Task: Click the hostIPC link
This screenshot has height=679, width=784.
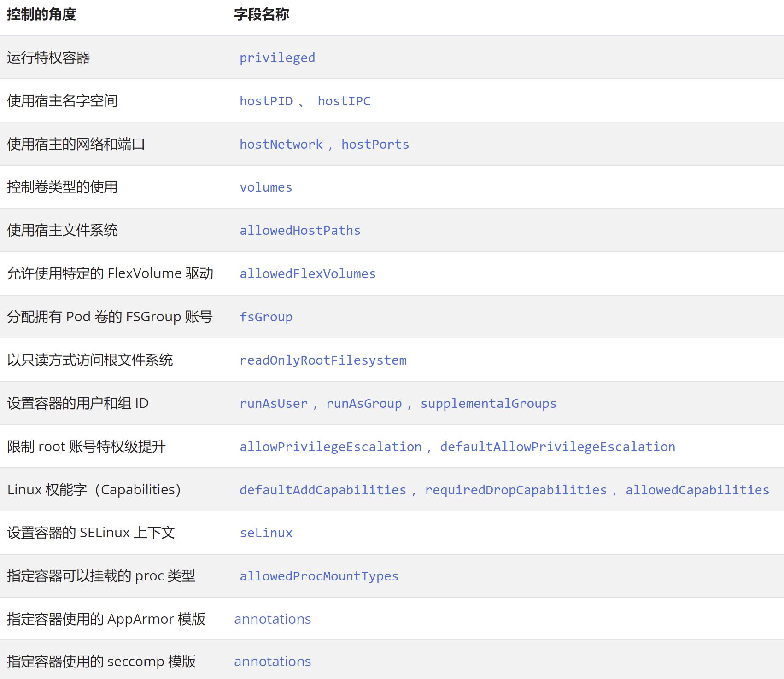Action: pos(345,101)
